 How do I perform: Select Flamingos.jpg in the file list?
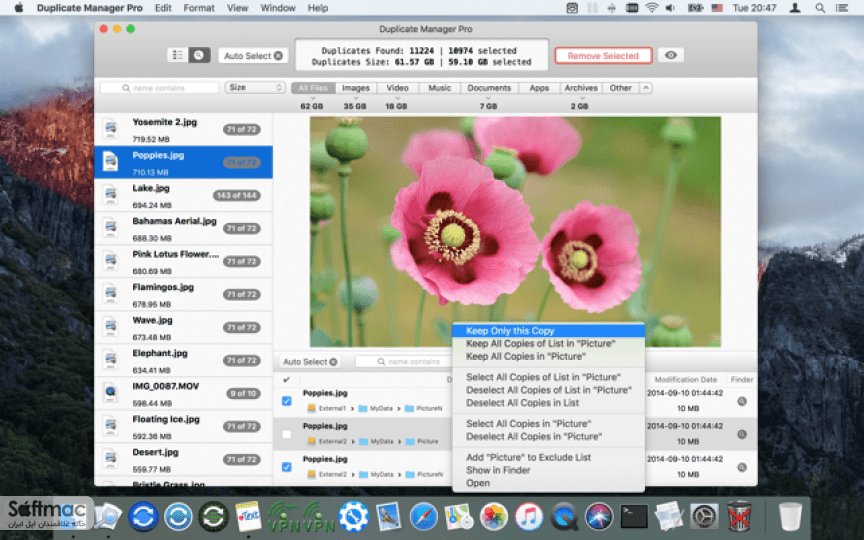pos(183,295)
